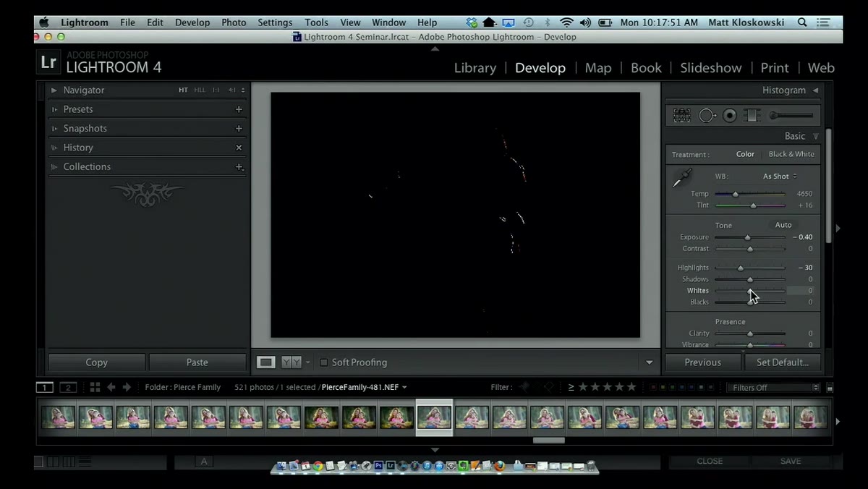Go back with the filmstrip left arrow
The width and height of the screenshot is (868, 489).
(x=111, y=387)
